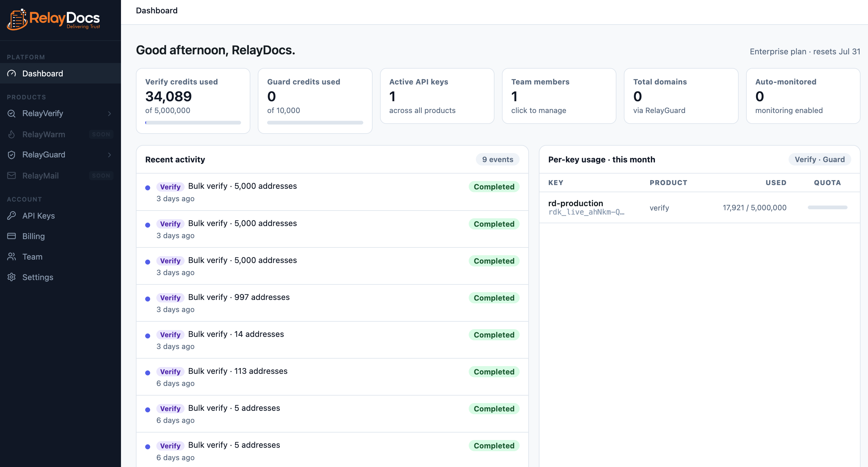Expand the RelayVerify submenu chevron
Image resolution: width=868 pixels, height=467 pixels.
110,113
